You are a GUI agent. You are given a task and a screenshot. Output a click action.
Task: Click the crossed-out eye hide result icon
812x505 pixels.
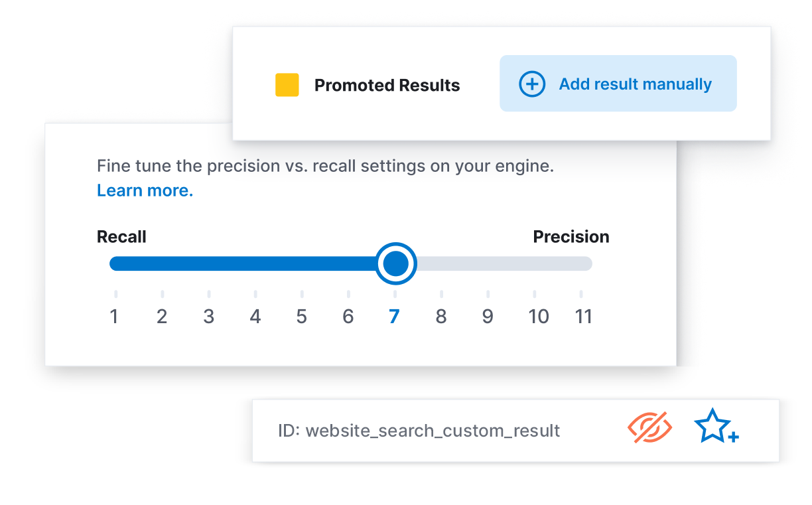coord(649,428)
